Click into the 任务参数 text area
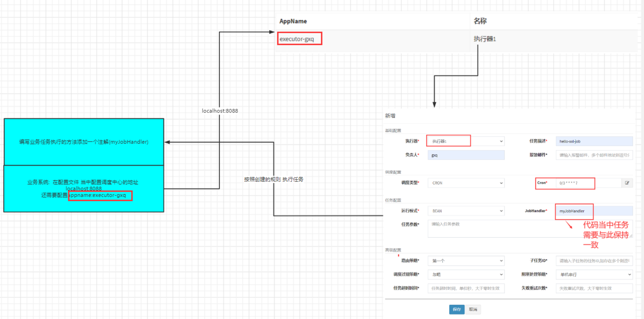The image size is (644, 319). point(530,229)
